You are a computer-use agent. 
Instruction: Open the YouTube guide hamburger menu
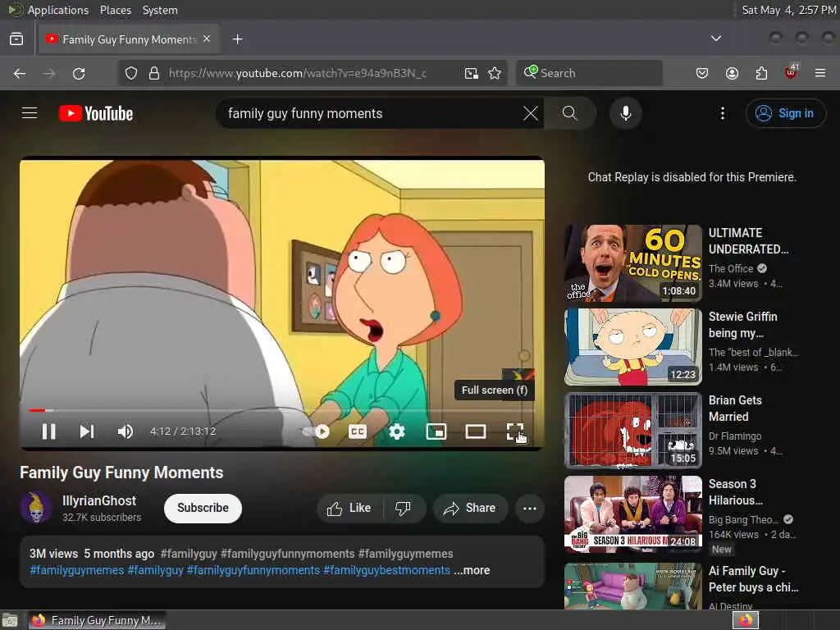click(30, 113)
